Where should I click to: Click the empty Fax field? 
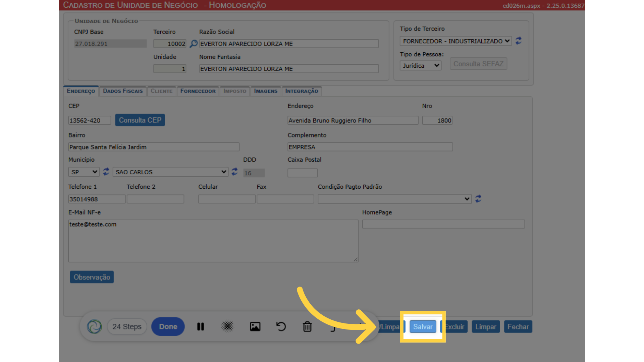click(285, 199)
